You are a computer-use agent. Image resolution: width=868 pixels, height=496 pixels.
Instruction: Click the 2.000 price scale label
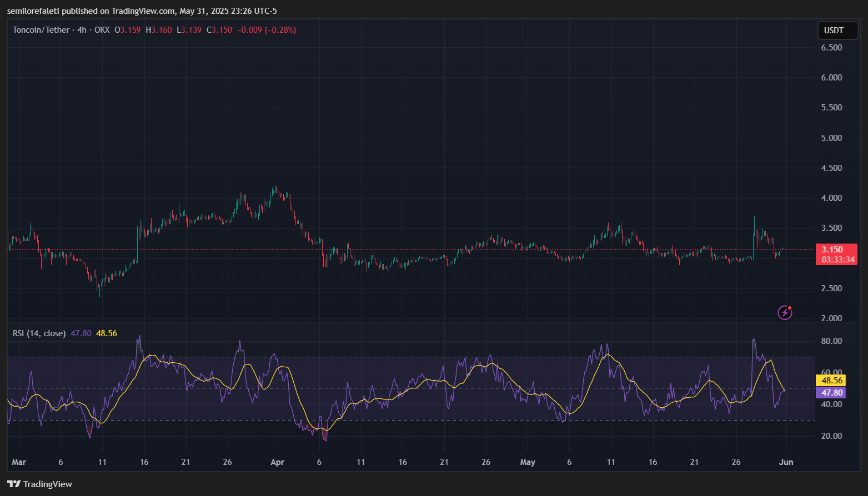[x=831, y=318]
